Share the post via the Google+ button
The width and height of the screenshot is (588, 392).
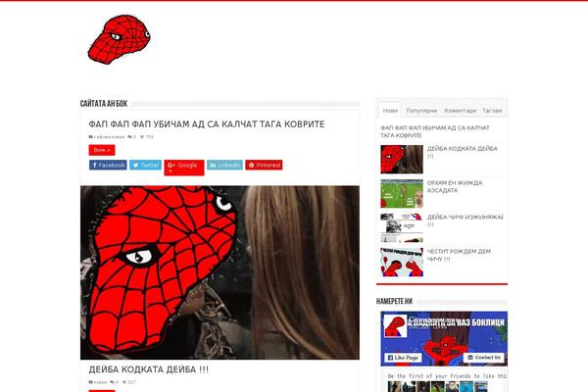[184, 168]
